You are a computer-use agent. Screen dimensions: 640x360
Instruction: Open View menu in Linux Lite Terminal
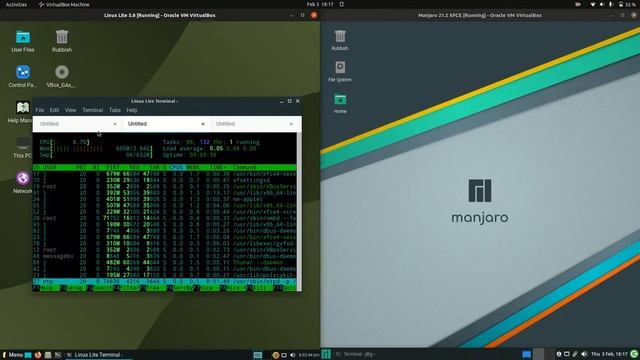coord(70,110)
